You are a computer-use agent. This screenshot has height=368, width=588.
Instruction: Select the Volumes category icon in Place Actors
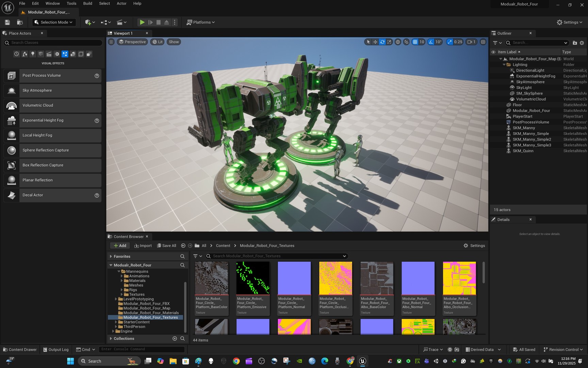point(81,54)
